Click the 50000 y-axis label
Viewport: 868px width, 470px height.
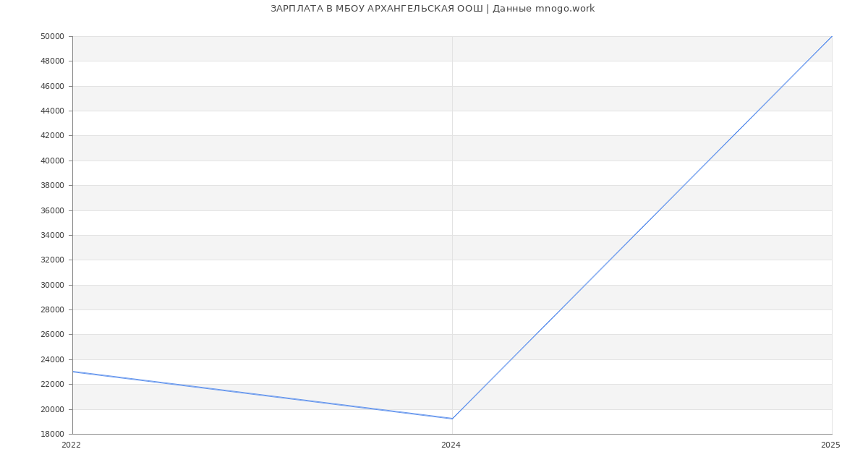tap(53, 36)
